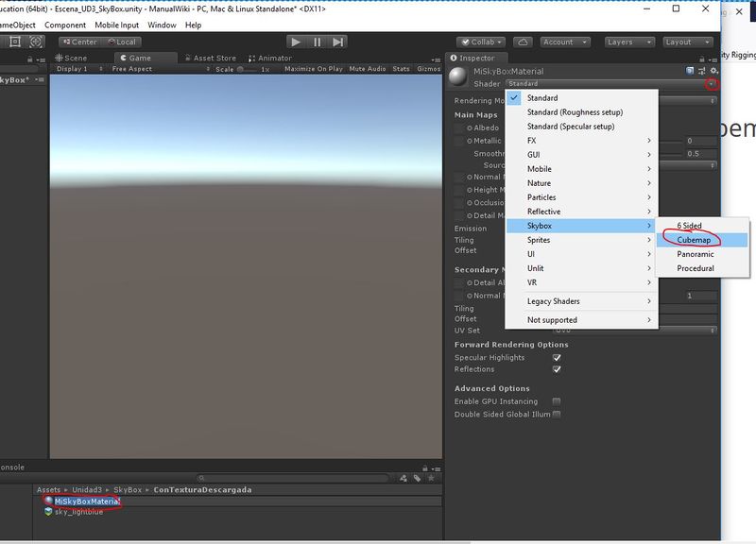Viewport: 756px width, 544px height.
Task: Expand the Skybox shader submenu
Action: click(582, 226)
